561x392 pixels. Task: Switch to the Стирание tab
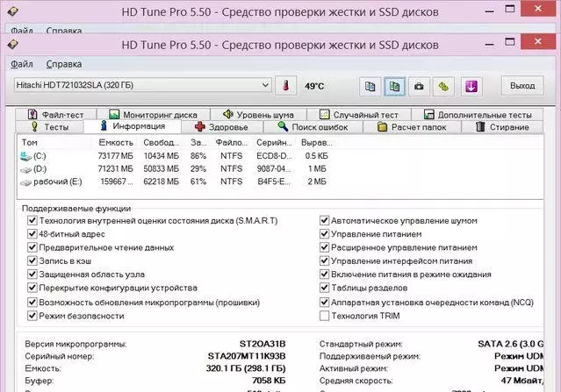[502, 127]
